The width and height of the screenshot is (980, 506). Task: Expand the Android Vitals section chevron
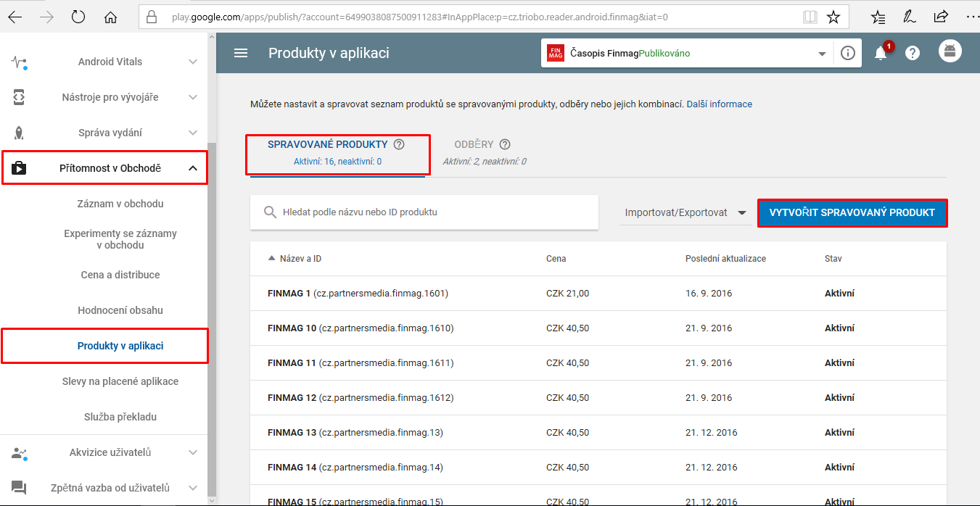(x=193, y=62)
